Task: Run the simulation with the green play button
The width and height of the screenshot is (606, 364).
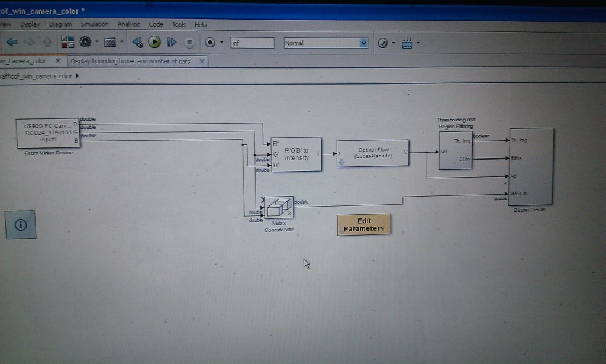Action: point(154,43)
